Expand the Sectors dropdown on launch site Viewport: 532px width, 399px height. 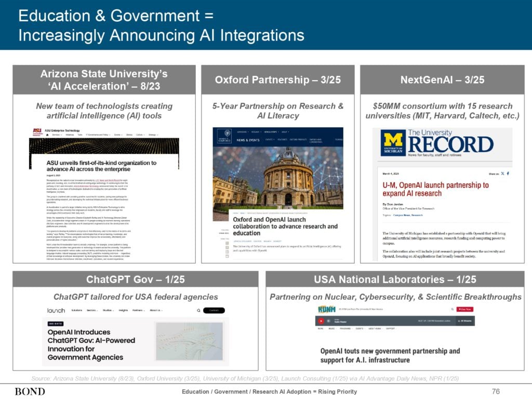coord(92,311)
